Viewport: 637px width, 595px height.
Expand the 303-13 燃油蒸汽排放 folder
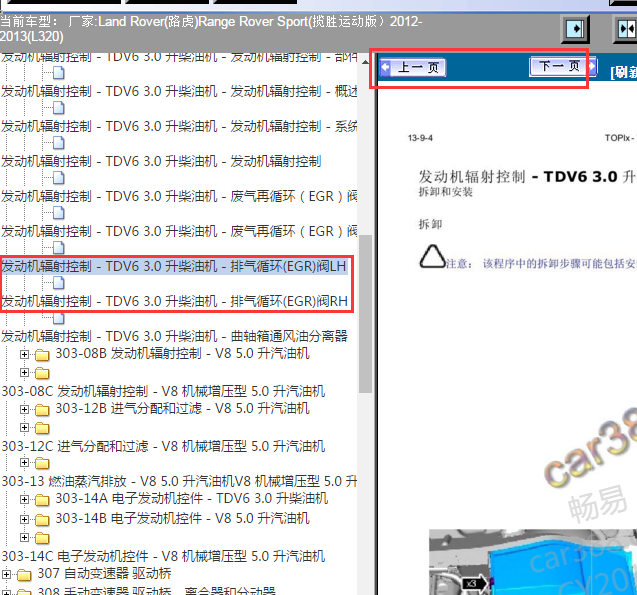click(24, 463)
